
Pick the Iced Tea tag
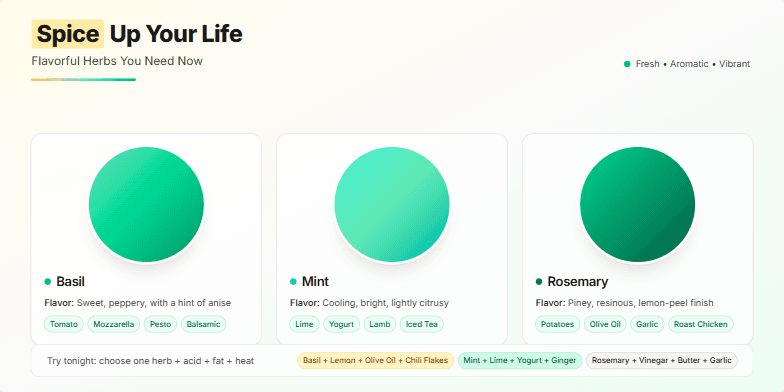[422, 324]
